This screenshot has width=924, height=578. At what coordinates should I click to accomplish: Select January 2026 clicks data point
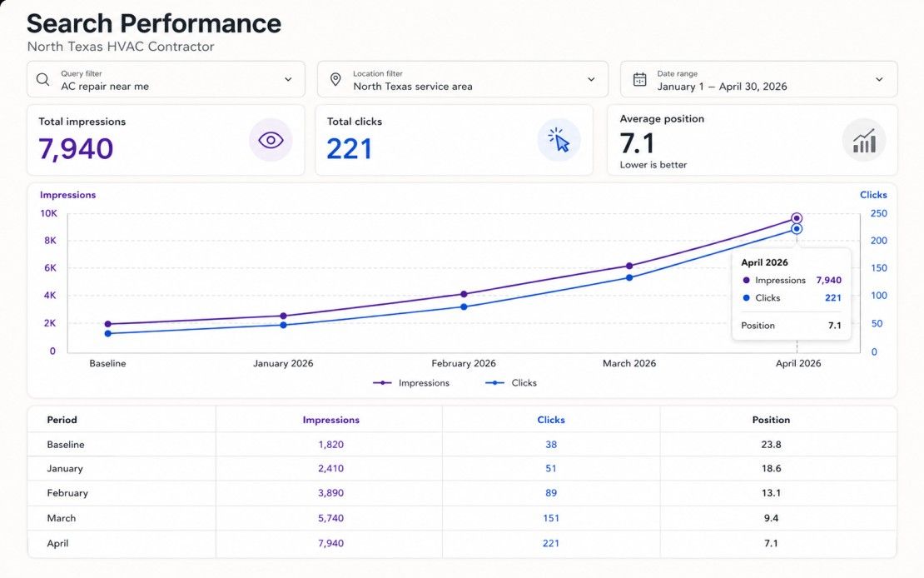(284, 325)
